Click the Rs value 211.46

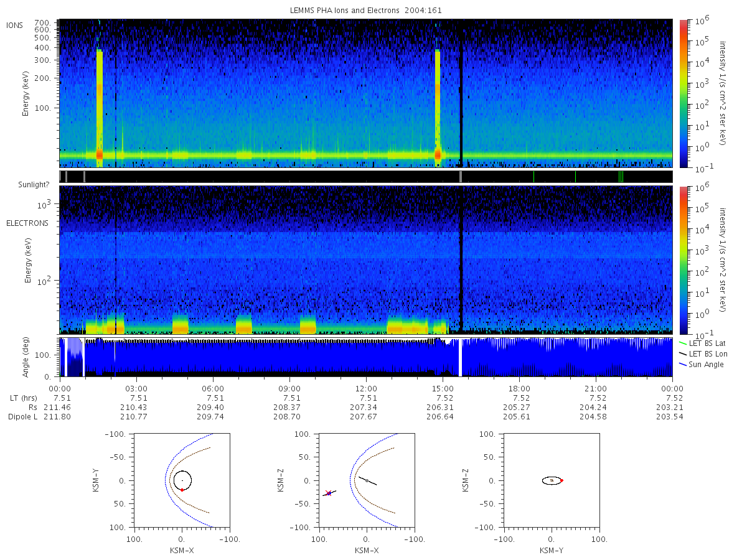(x=56, y=408)
